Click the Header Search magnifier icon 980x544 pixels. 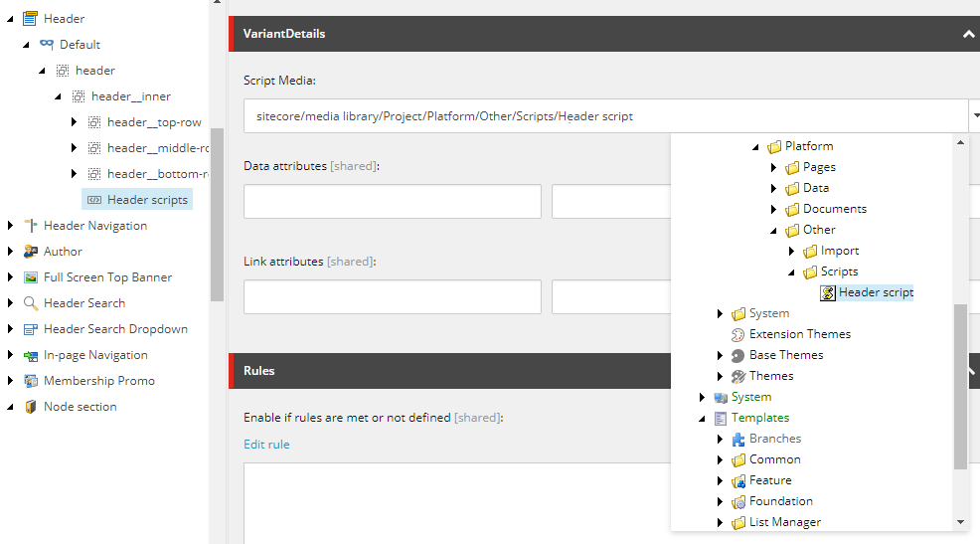pyautogui.click(x=30, y=303)
